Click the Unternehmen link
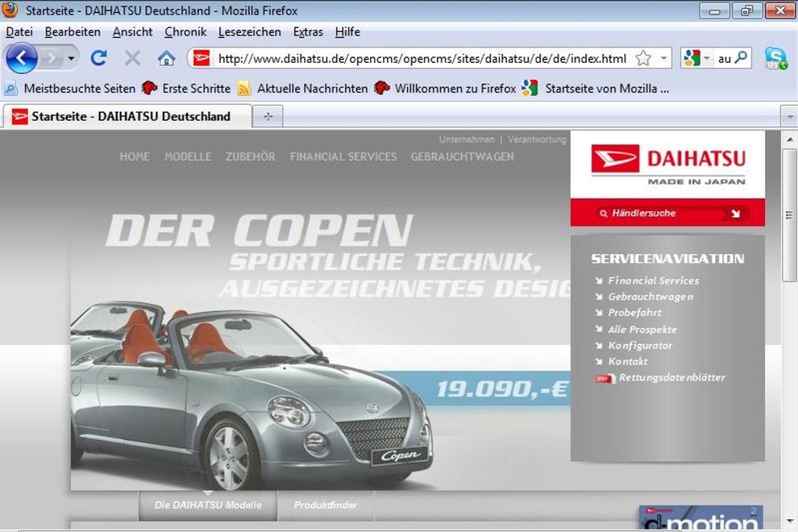The width and height of the screenshot is (798, 532). (467, 139)
